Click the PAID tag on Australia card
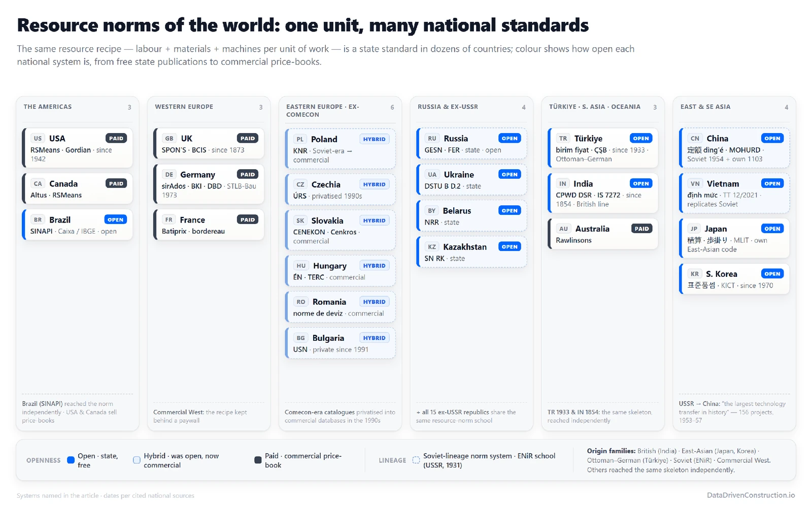Image resolution: width=812 pixels, height=508 pixels. tap(642, 229)
